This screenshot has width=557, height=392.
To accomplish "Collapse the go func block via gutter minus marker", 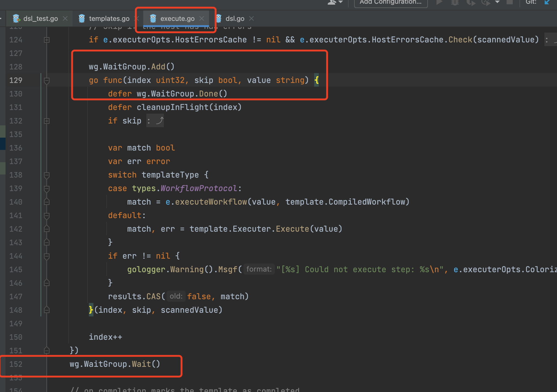I will [x=46, y=80].
